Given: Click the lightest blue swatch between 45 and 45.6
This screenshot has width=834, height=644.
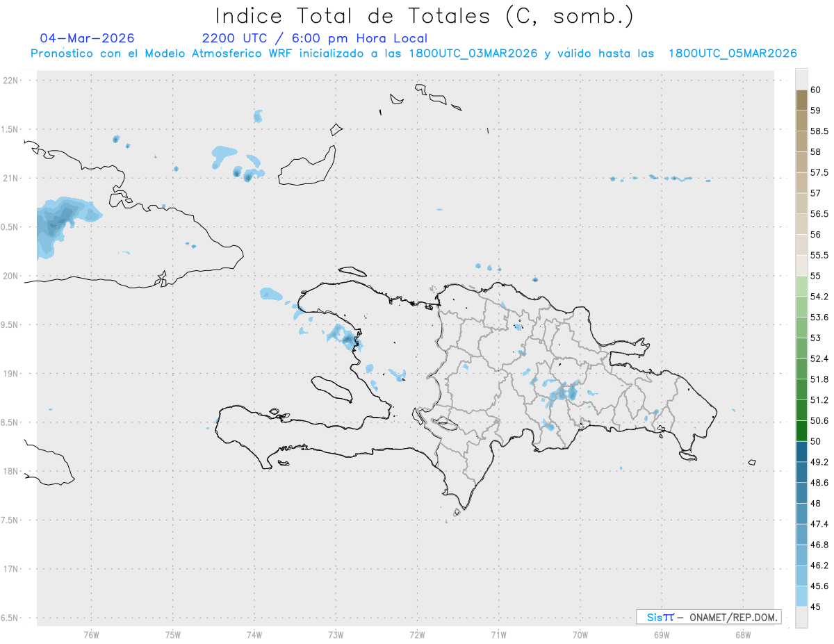Looking at the screenshot, I should tap(801, 596).
